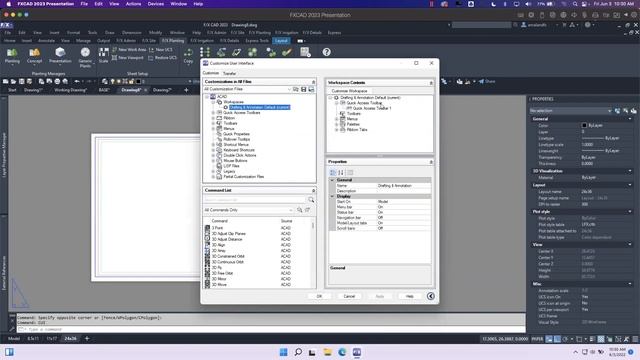Expand the Quick Access Toolbars tree node

pos(213,113)
